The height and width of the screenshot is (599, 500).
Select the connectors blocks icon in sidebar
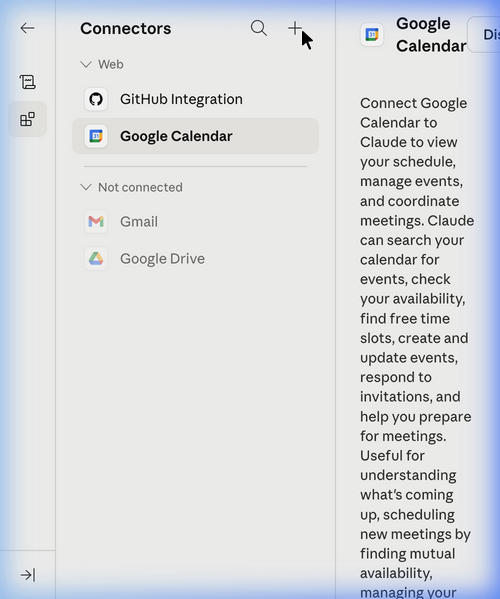point(28,119)
